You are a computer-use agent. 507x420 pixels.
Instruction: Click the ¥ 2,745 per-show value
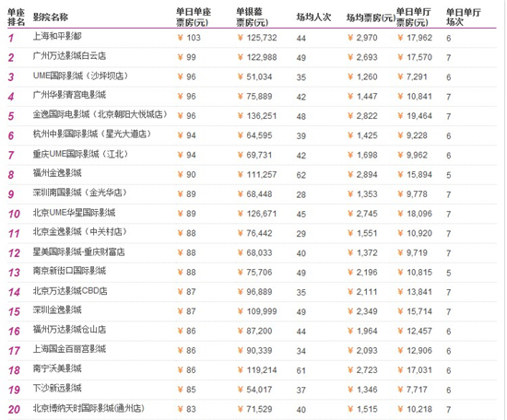click(x=362, y=214)
